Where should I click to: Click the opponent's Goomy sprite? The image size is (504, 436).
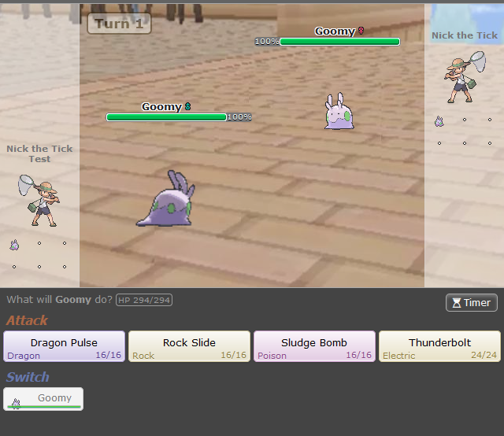click(339, 111)
